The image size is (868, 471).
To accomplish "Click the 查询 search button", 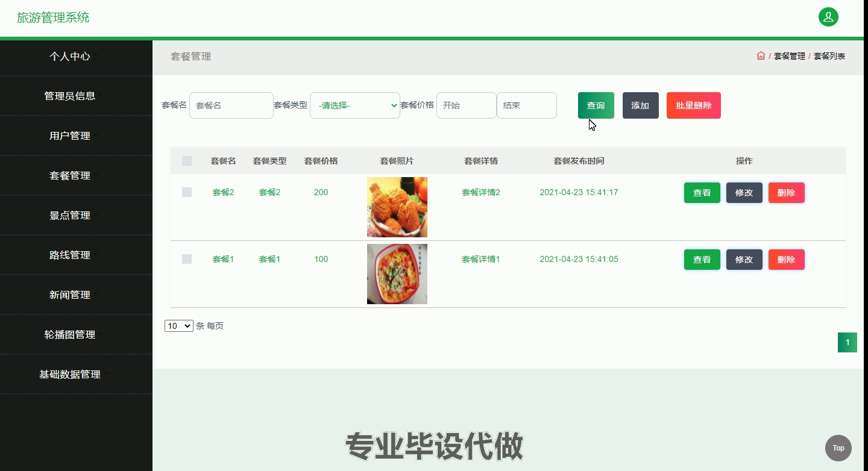I will [x=596, y=105].
